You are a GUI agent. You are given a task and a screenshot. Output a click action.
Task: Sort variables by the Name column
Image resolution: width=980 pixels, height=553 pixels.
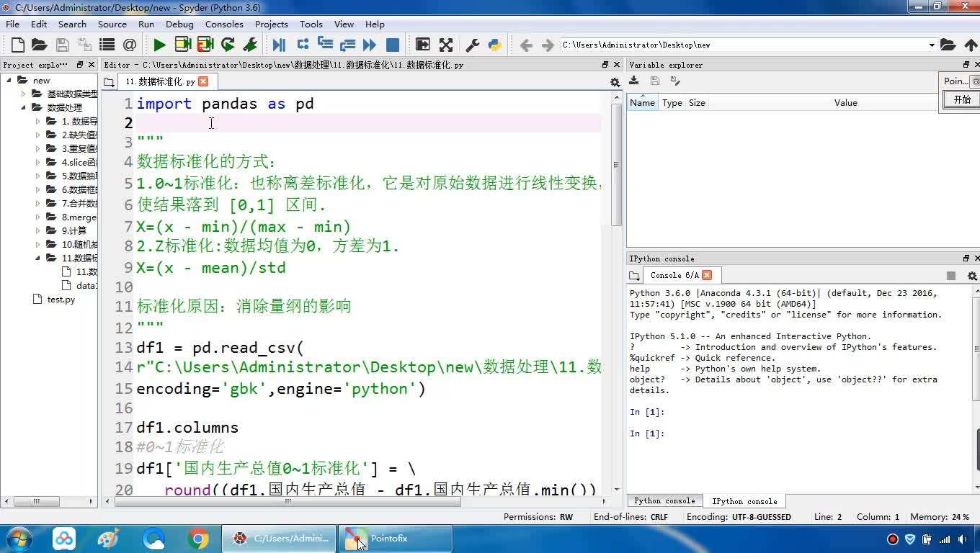point(642,103)
